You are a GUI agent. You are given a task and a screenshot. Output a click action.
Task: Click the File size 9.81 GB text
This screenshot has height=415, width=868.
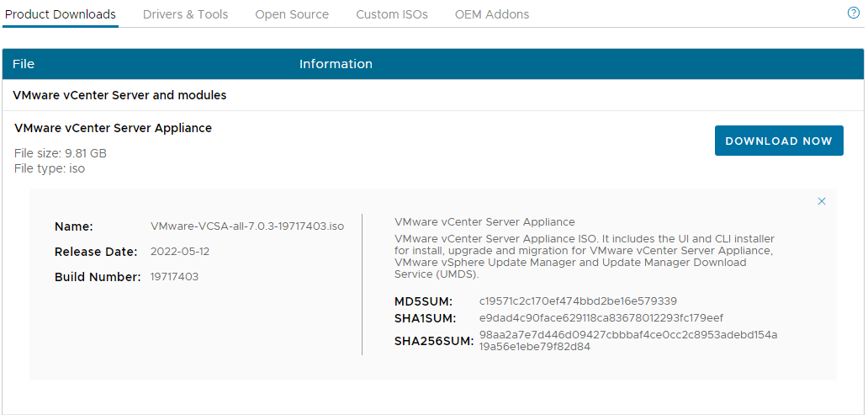tap(61, 153)
